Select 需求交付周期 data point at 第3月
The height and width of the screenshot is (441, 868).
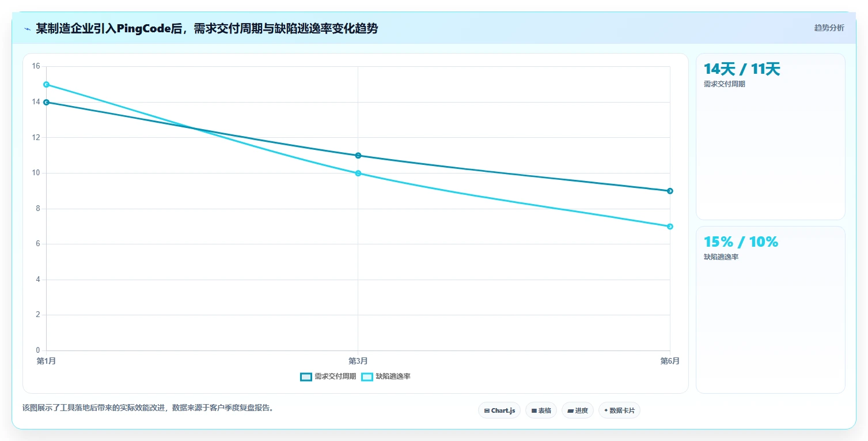358,156
